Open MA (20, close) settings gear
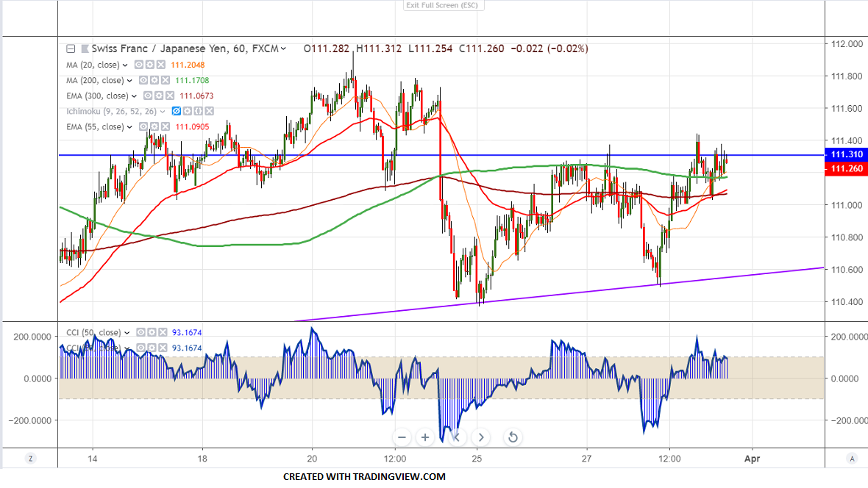This screenshot has height=488, width=868. coord(149,65)
